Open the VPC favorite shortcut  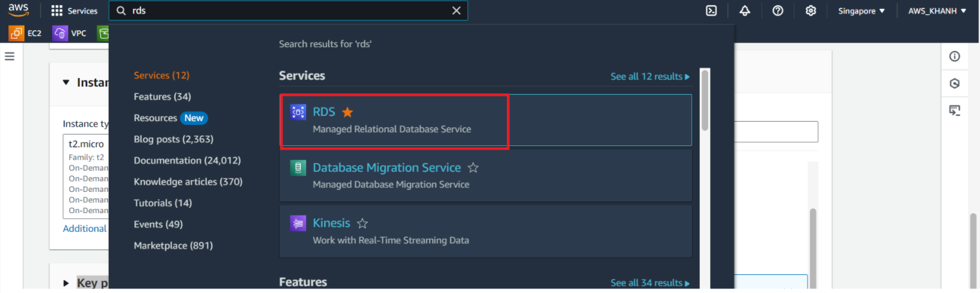pyautogui.click(x=70, y=33)
